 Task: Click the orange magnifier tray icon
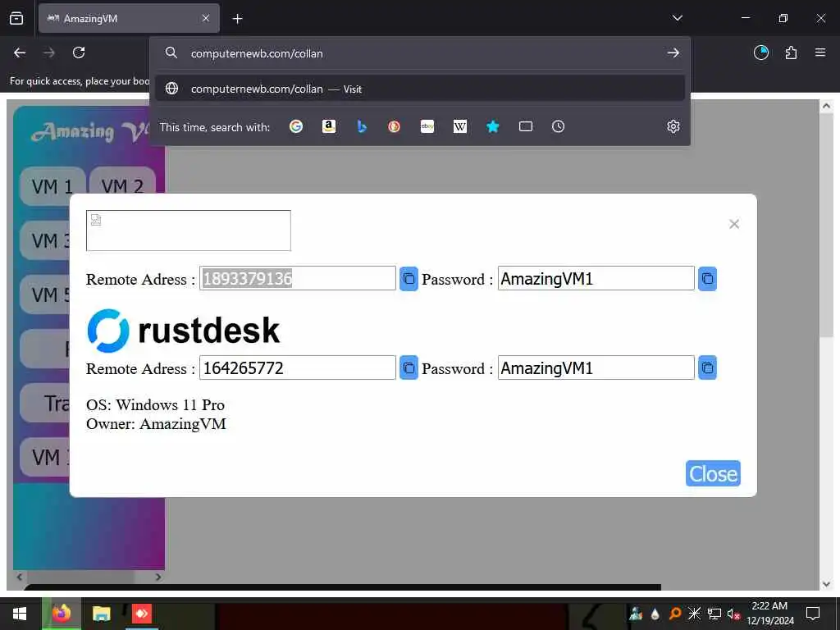coord(674,614)
